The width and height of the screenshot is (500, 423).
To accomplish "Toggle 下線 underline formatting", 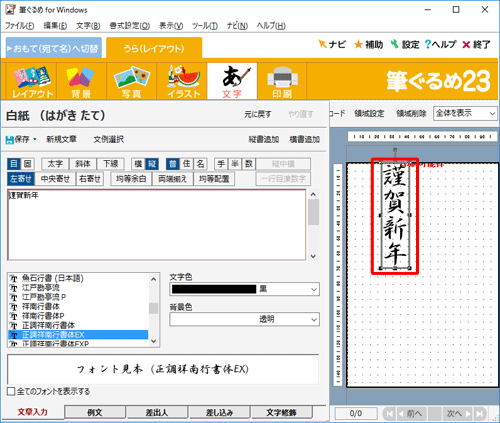I will [x=110, y=164].
